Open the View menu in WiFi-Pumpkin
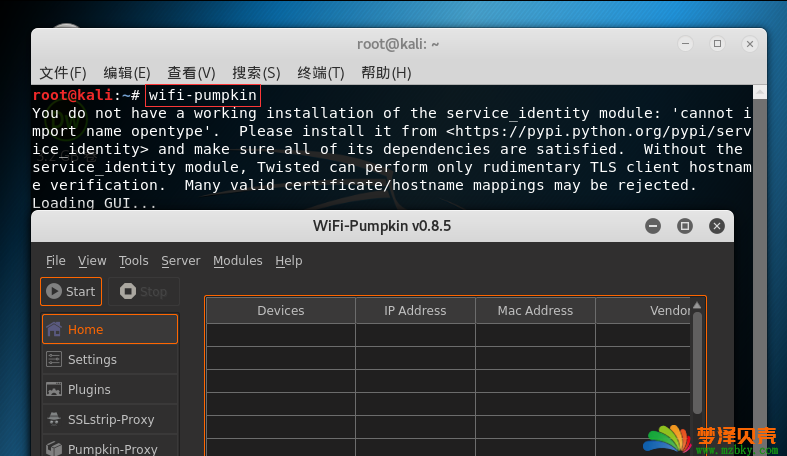Screen dimensions: 787x456 [92, 261]
